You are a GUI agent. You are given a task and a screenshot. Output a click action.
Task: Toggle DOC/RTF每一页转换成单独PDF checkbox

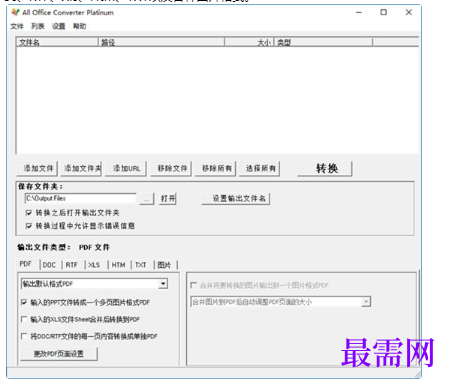24,336
